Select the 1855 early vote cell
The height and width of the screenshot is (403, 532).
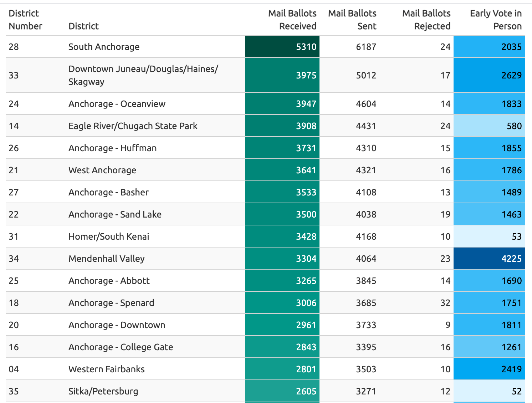(x=489, y=148)
